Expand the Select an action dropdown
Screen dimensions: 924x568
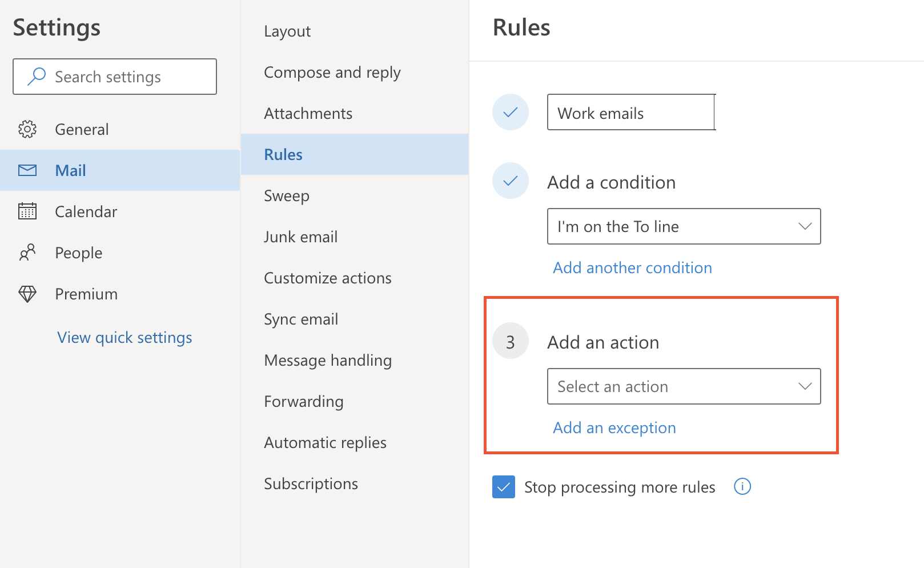coord(684,386)
